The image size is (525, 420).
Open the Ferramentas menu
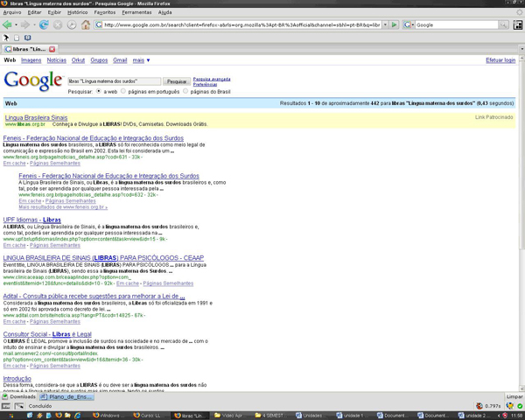pyautogui.click(x=136, y=12)
